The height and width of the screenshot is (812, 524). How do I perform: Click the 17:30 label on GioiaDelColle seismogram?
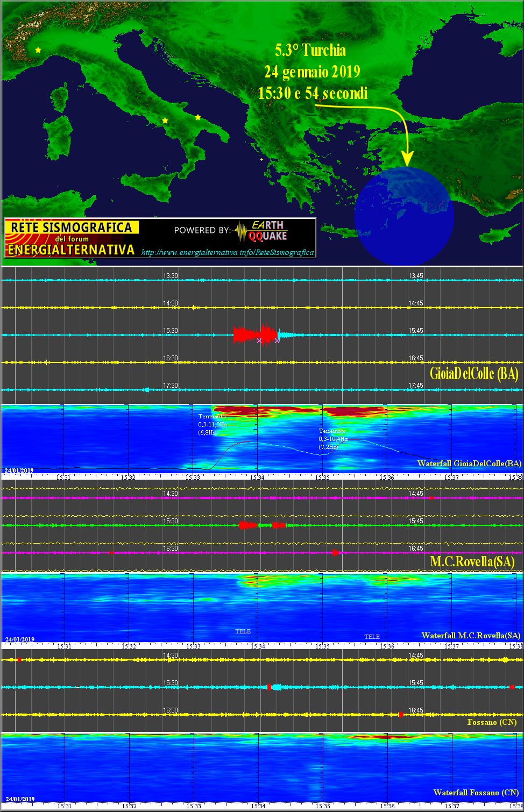[x=171, y=386]
